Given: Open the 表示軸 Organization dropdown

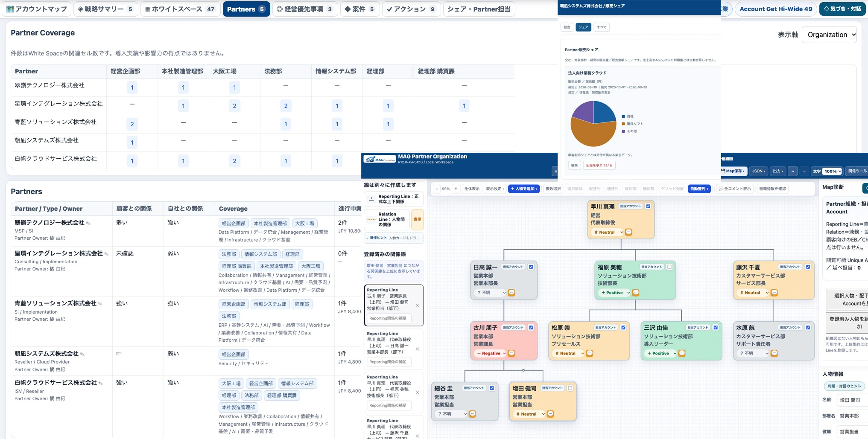Looking at the screenshot, I should (x=829, y=35).
